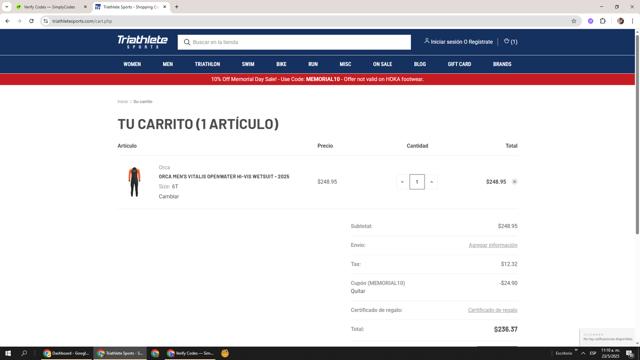Click the browser forward arrow
640x360 pixels.
pos(19,21)
